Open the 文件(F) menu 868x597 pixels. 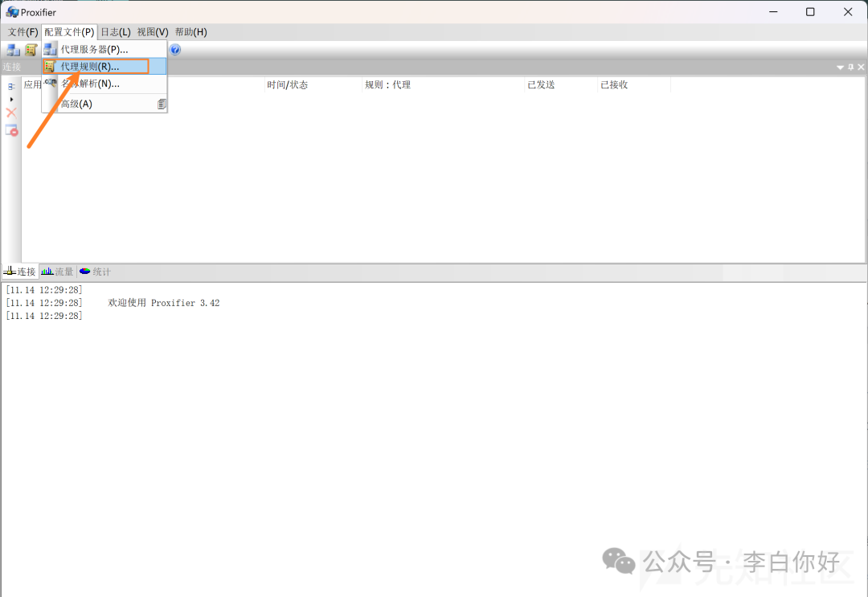(x=23, y=32)
